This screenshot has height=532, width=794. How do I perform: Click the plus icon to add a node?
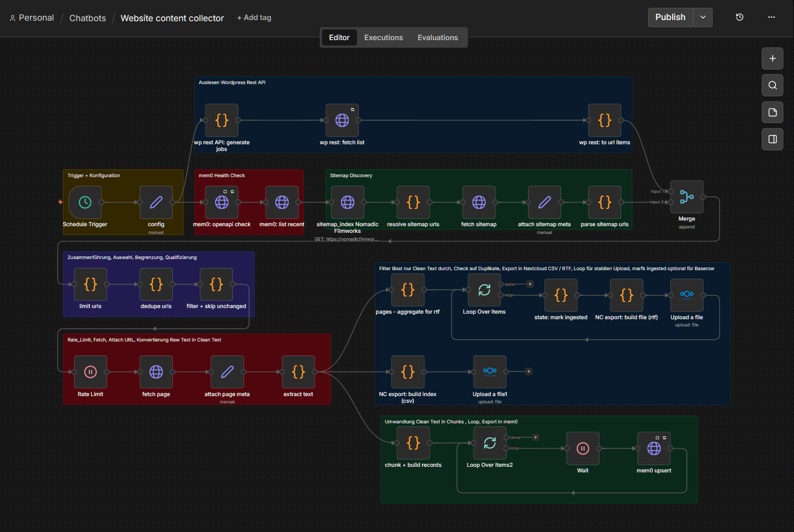tap(772, 58)
